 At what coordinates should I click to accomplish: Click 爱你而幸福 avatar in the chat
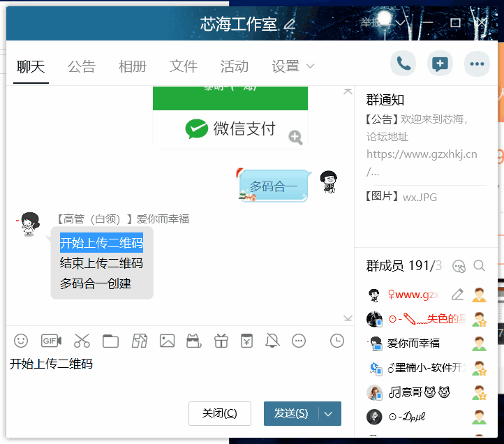(30, 224)
